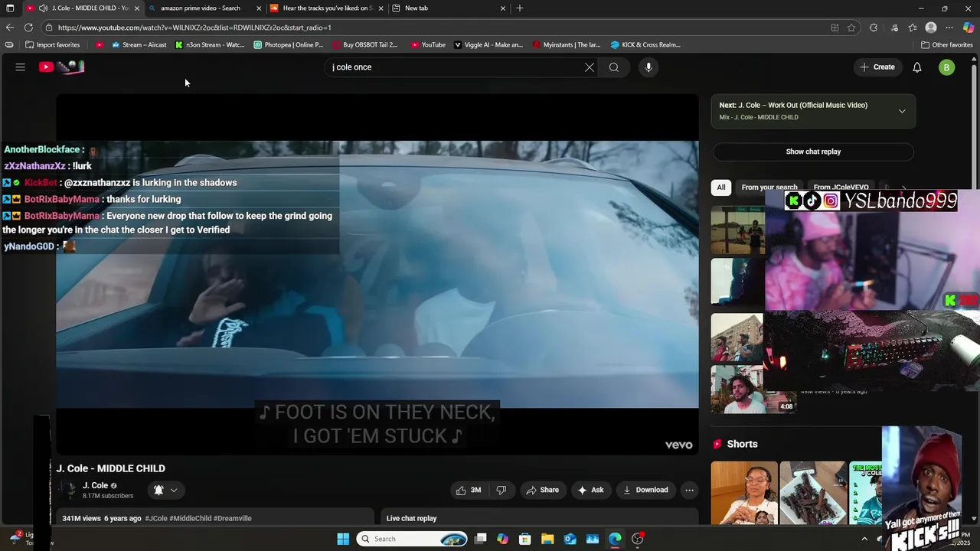Open J. Cole channel name link
Image resolution: width=980 pixels, height=551 pixels.
pyautogui.click(x=95, y=485)
